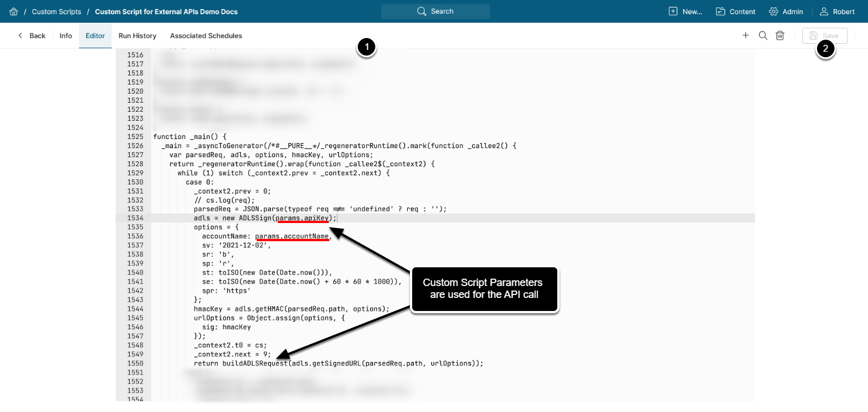This screenshot has height=412, width=868.
Task: Focus the Search box in the top bar
Action: click(x=435, y=11)
